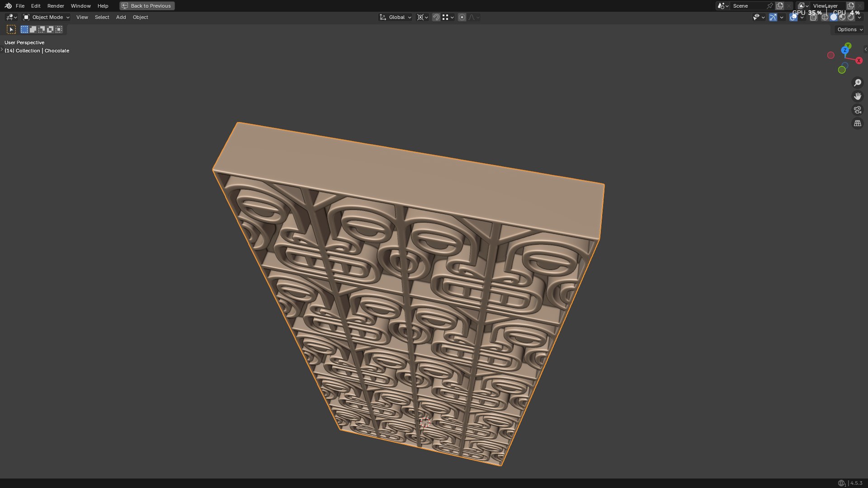The height and width of the screenshot is (488, 868).
Task: Click the Blender logo icon
Action: [x=8, y=6]
